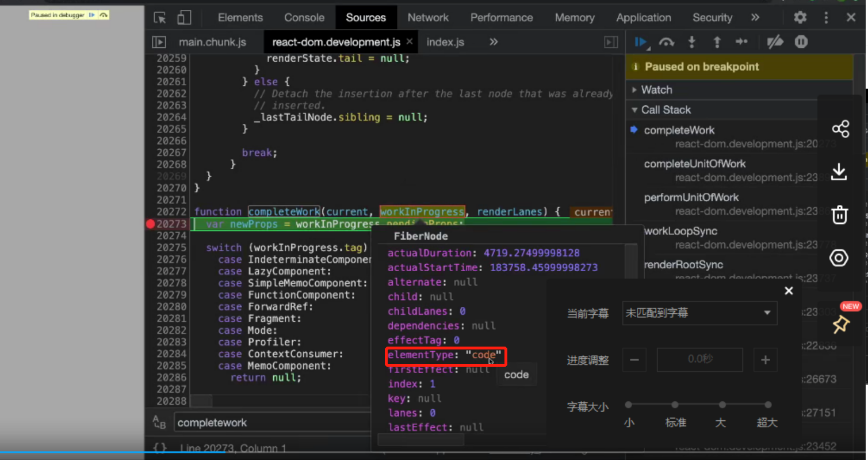Increase subtitle timing with plus button
This screenshot has height=460, width=868.
pos(765,360)
